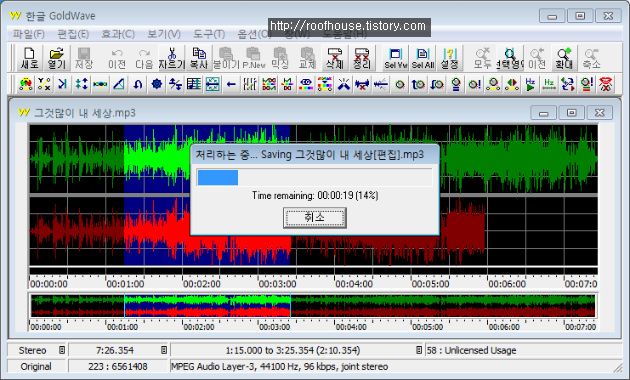This screenshot has width=630, height=380.
Task: Open the echo effect icon with horizontal waves
Action: click(100, 84)
